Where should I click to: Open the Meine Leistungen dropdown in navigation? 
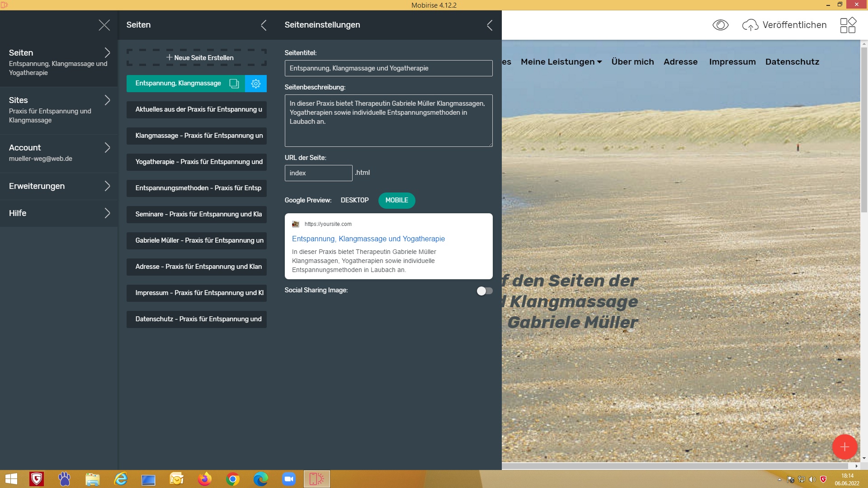(x=561, y=62)
